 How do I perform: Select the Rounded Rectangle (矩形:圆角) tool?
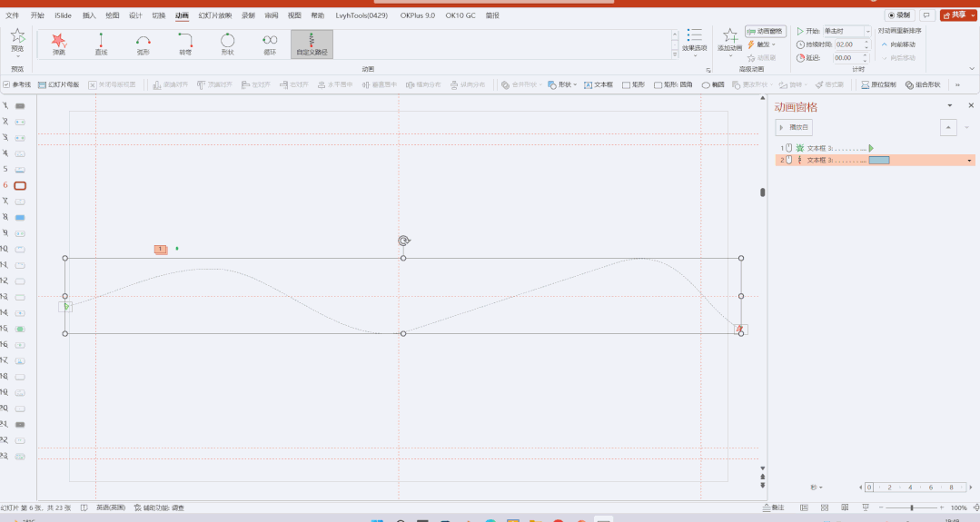click(x=673, y=85)
